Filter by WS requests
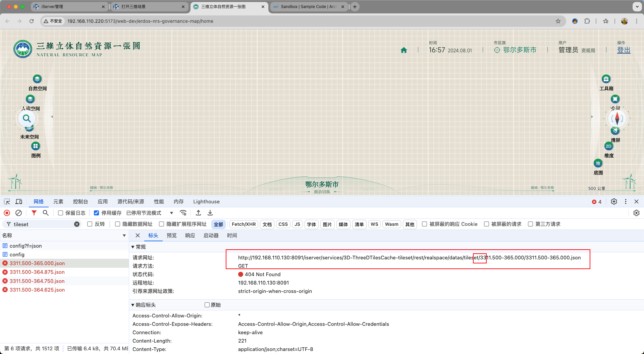 [374, 224]
